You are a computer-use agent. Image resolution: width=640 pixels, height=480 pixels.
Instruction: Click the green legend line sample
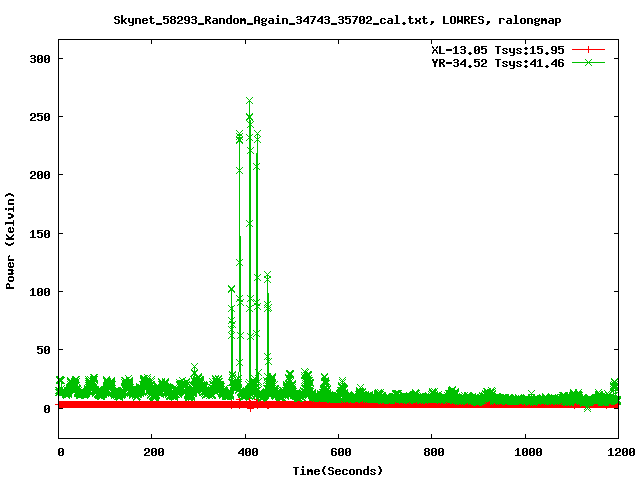click(x=588, y=63)
